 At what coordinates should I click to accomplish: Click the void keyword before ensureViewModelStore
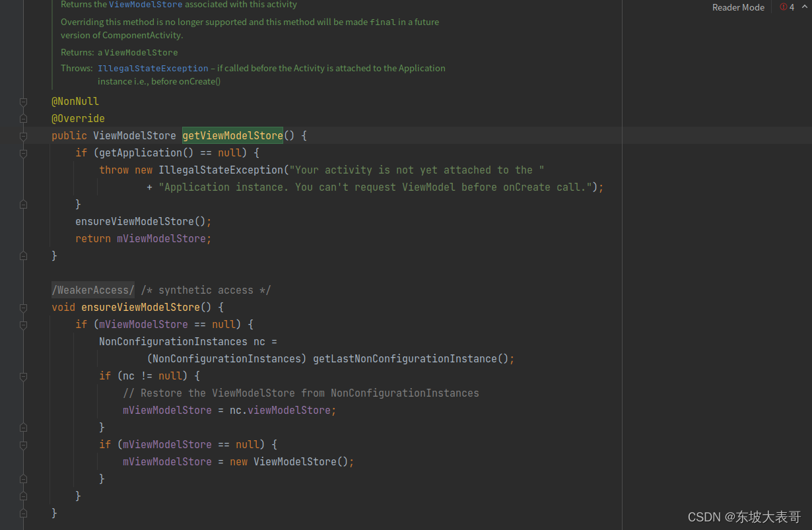coord(63,307)
